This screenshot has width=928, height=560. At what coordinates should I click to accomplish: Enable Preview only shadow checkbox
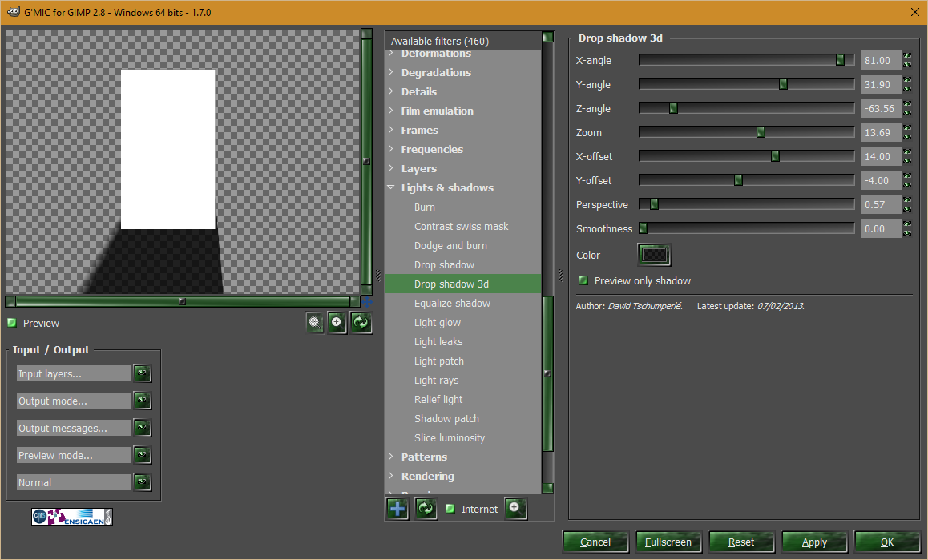point(583,280)
